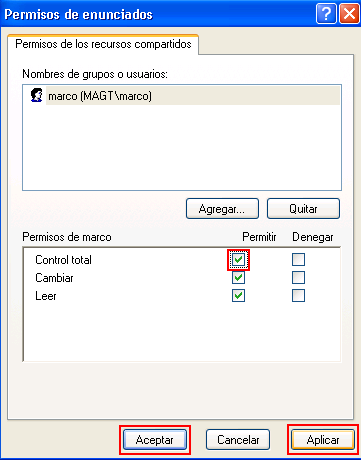361x460 pixels.
Task: Close the Permisos de enunciados dialog
Action: [x=349, y=14]
